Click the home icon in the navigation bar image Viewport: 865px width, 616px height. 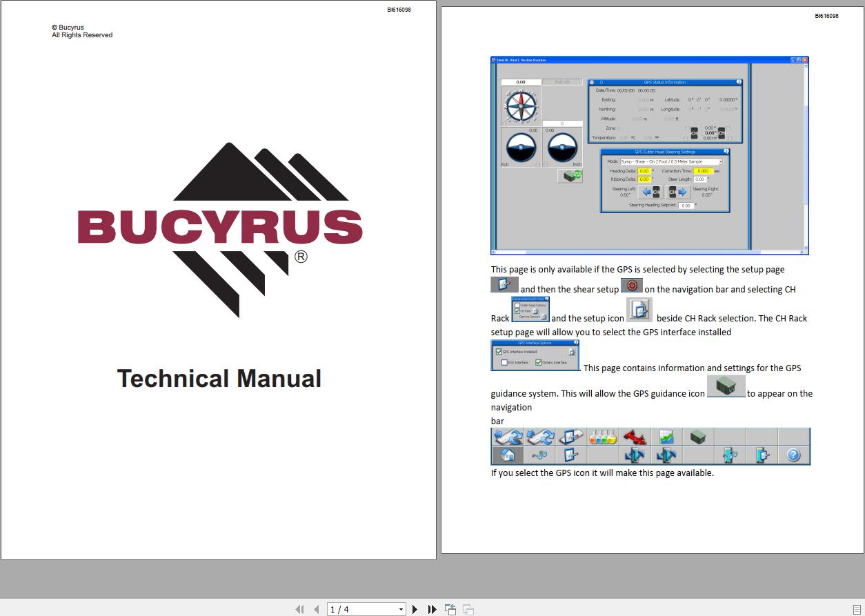point(507,455)
